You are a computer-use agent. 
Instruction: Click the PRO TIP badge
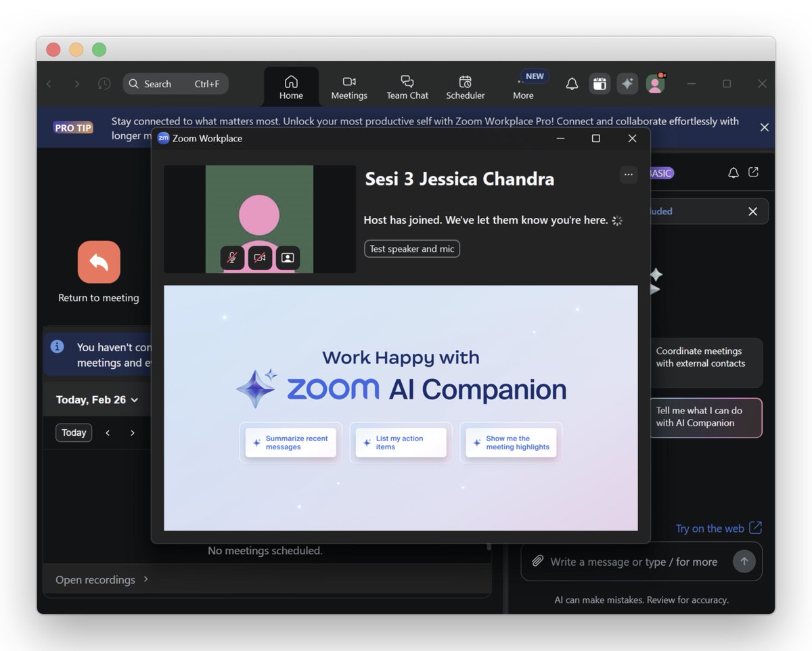click(74, 128)
